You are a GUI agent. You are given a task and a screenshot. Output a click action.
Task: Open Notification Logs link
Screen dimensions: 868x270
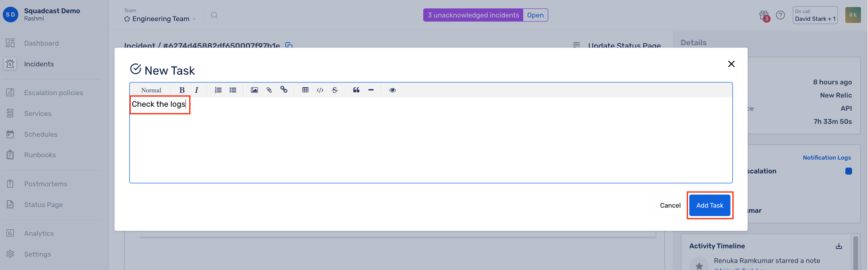pyautogui.click(x=827, y=157)
